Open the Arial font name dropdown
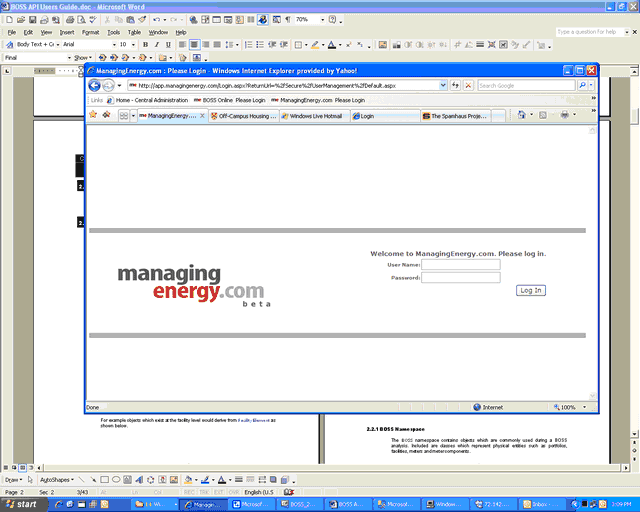Image resolution: width=640 pixels, height=512 pixels. [x=114, y=45]
